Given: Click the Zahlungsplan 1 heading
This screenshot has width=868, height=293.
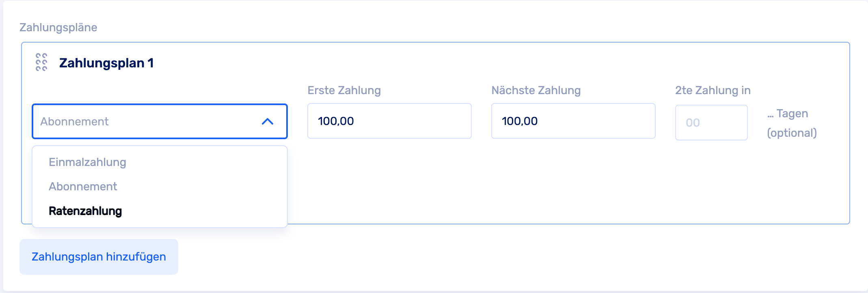Looking at the screenshot, I should (106, 63).
